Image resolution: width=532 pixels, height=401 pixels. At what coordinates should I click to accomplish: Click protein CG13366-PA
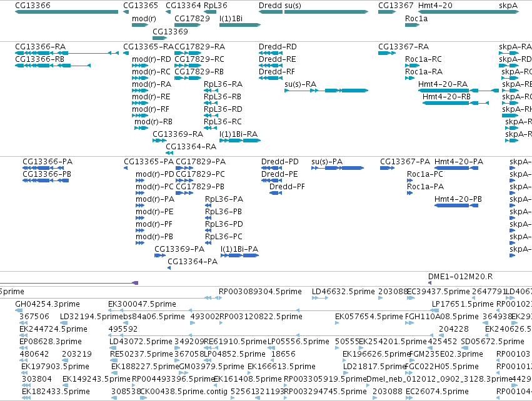coord(43,168)
